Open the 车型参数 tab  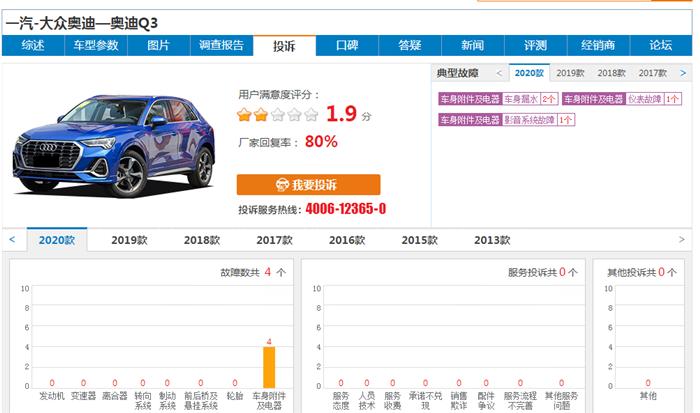click(96, 46)
